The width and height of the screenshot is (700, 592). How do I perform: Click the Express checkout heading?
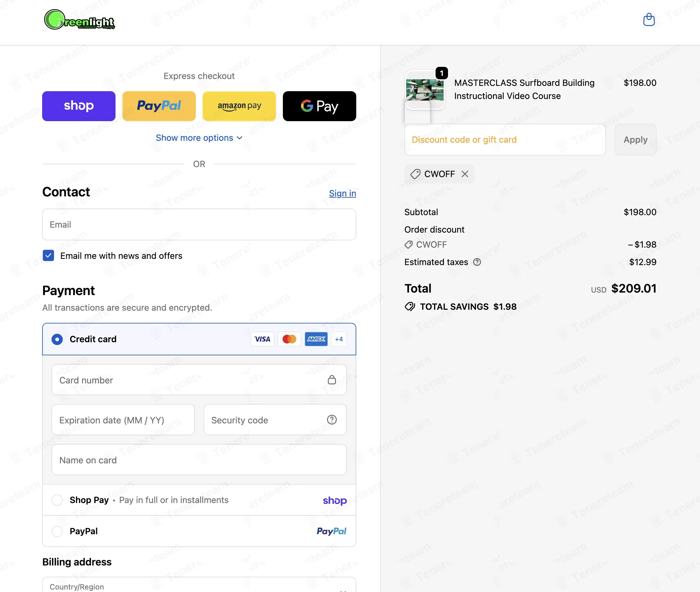click(x=199, y=76)
